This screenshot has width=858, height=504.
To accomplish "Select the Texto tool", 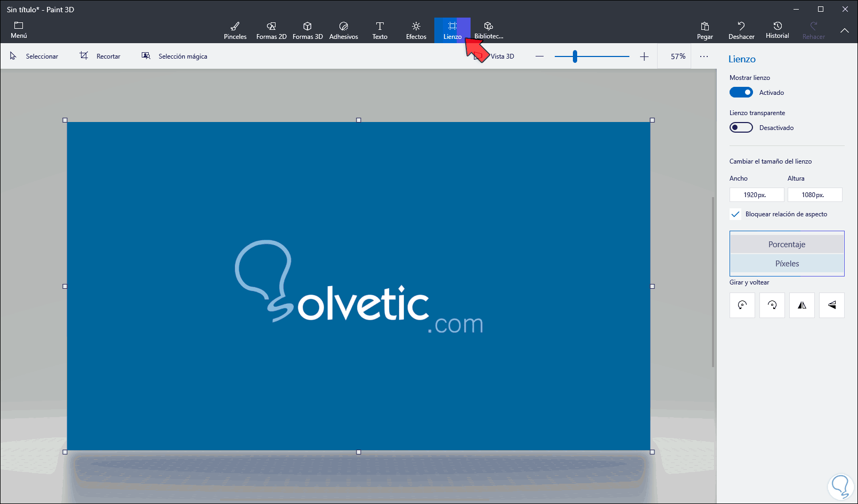I will coord(380,30).
